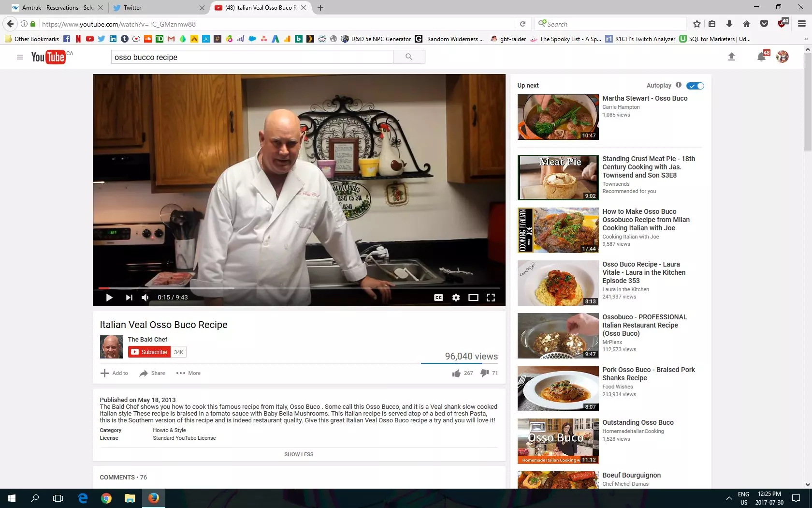812x508 pixels.
Task: Open the YouTube hamburger guide menu
Action: pyautogui.click(x=20, y=57)
